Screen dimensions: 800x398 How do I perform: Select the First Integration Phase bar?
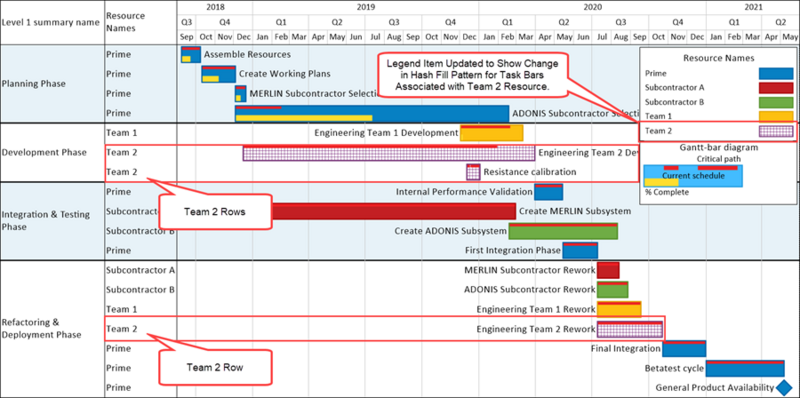coord(580,251)
